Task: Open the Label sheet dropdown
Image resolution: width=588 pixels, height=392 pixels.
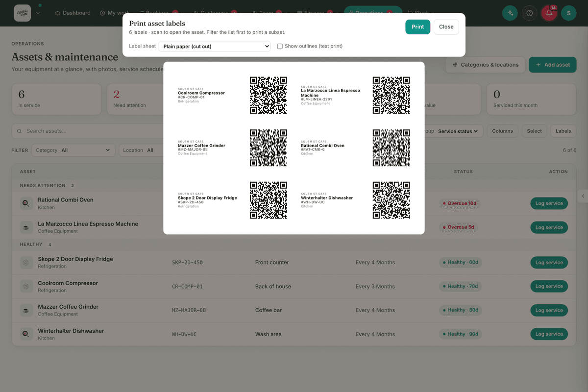Action: pyautogui.click(x=215, y=46)
